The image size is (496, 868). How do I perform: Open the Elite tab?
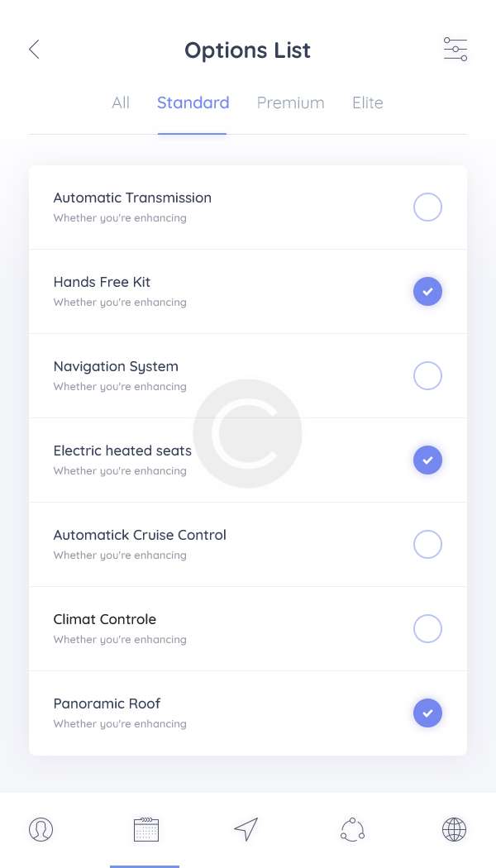tap(368, 103)
